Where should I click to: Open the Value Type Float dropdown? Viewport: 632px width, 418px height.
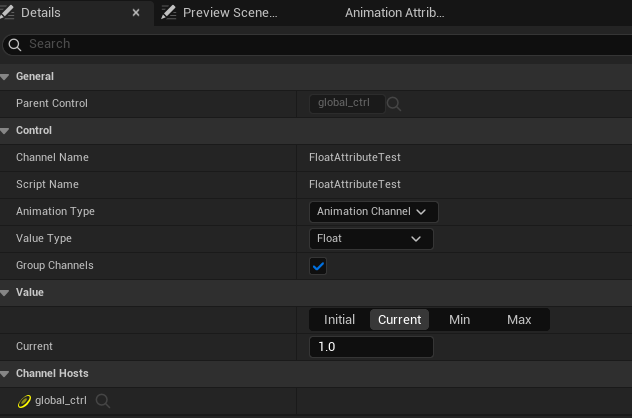371,239
